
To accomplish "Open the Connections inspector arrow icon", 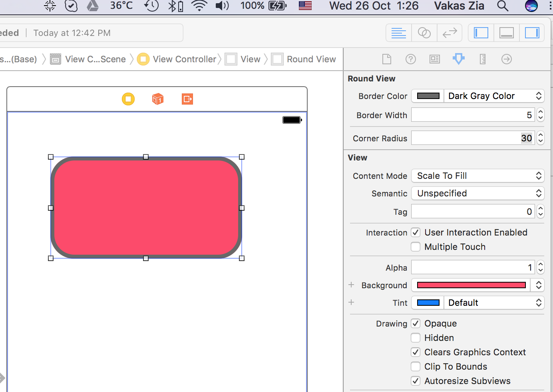I will pos(506,59).
